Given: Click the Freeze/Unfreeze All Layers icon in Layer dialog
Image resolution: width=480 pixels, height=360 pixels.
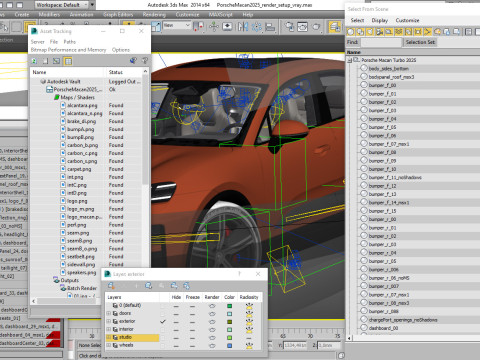Looking at the screenshot, I should point(186,286).
